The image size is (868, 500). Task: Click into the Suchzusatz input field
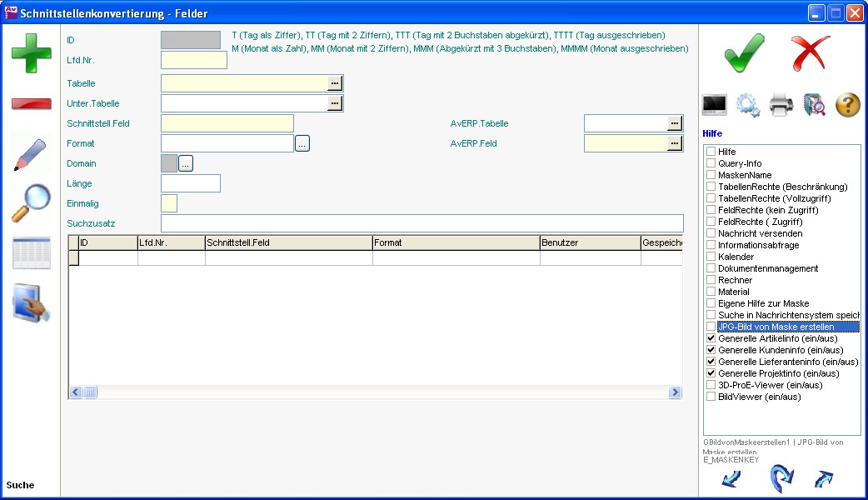(422, 223)
